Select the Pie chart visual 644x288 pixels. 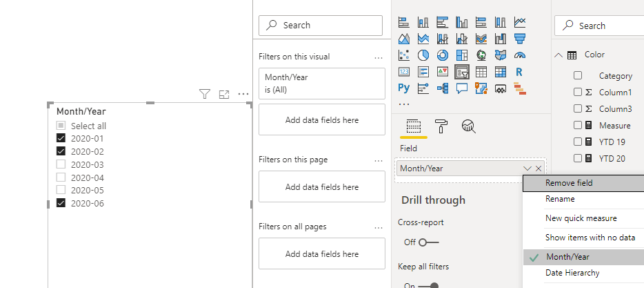(423, 55)
